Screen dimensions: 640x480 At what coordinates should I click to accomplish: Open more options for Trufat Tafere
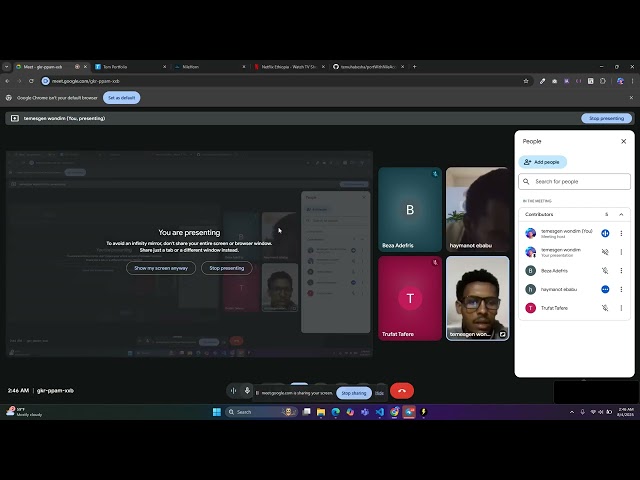621,308
